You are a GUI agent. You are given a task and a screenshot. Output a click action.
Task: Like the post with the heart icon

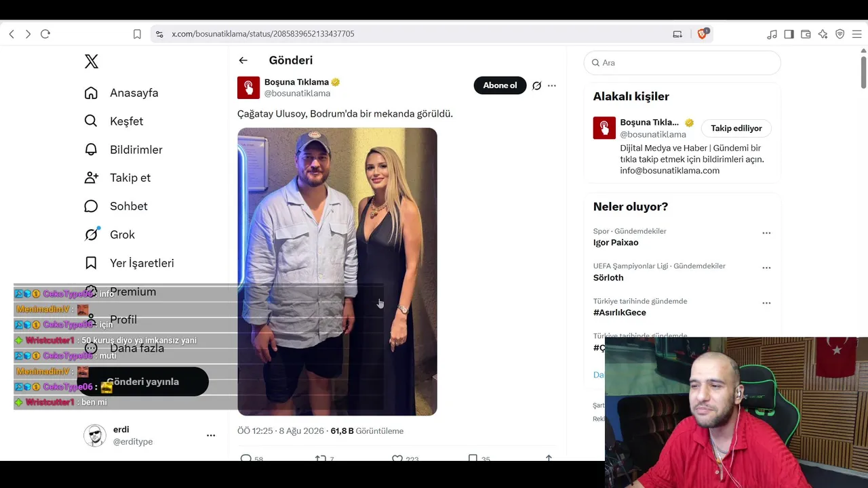397,459
